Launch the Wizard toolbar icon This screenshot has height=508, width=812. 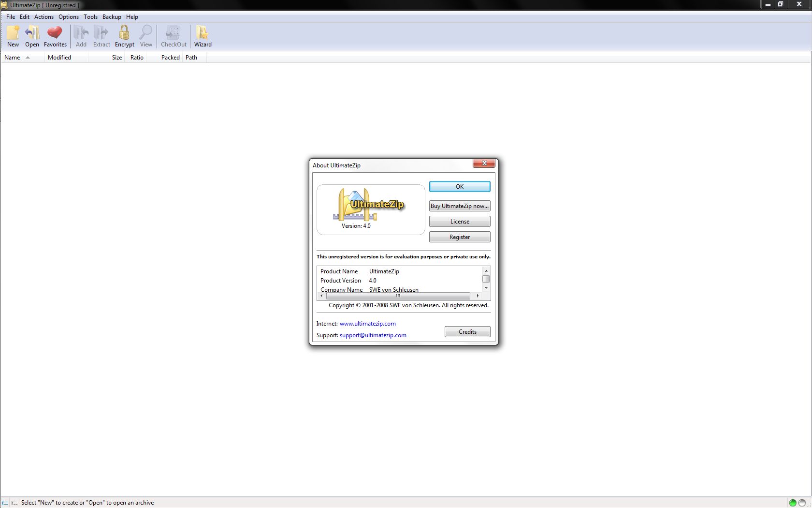tap(203, 36)
